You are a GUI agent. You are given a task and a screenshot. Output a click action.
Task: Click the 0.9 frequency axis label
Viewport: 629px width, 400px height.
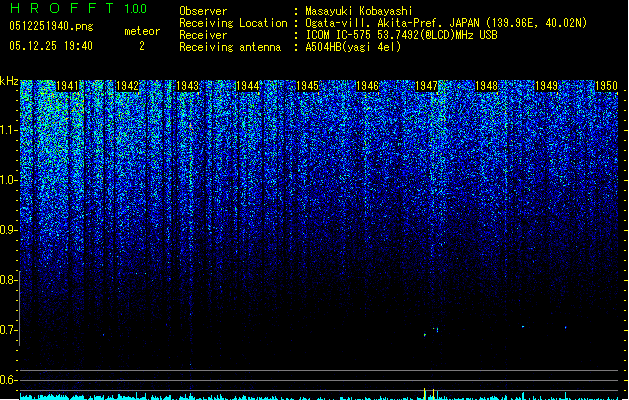(8, 230)
